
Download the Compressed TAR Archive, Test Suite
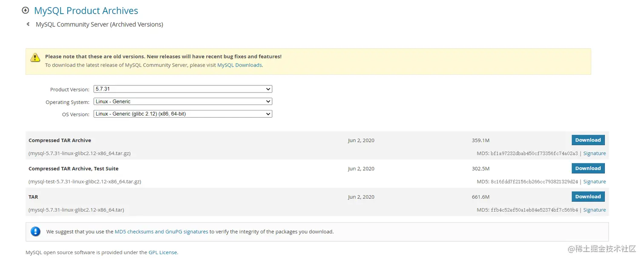[x=588, y=168]
